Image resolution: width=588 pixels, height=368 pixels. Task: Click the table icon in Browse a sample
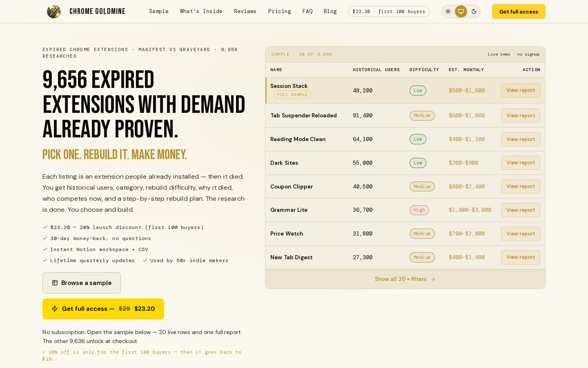[55, 283]
